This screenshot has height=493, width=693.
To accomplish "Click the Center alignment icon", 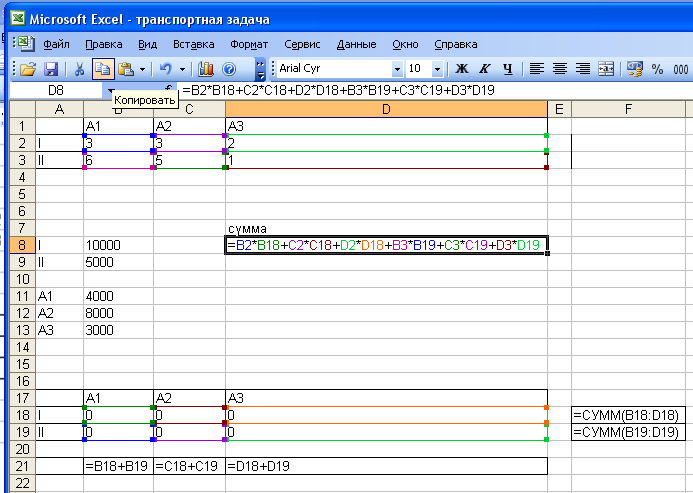I will 560,69.
